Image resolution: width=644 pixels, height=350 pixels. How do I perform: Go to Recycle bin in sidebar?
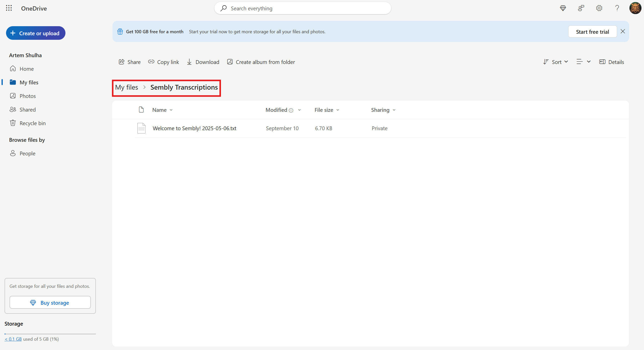click(x=32, y=123)
